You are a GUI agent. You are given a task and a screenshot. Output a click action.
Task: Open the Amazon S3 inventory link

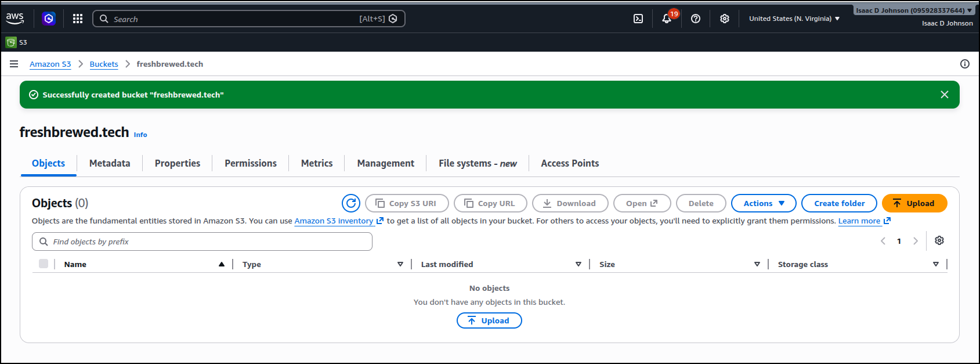339,221
